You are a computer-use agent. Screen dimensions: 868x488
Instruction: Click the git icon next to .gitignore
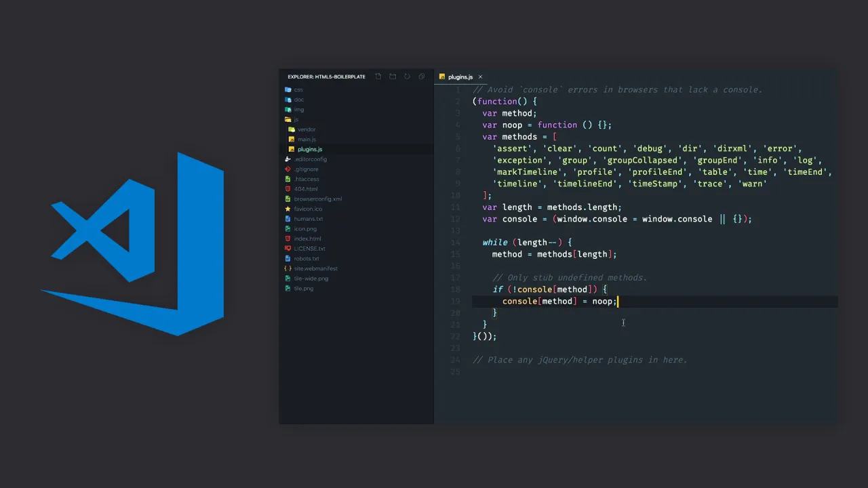click(x=288, y=169)
